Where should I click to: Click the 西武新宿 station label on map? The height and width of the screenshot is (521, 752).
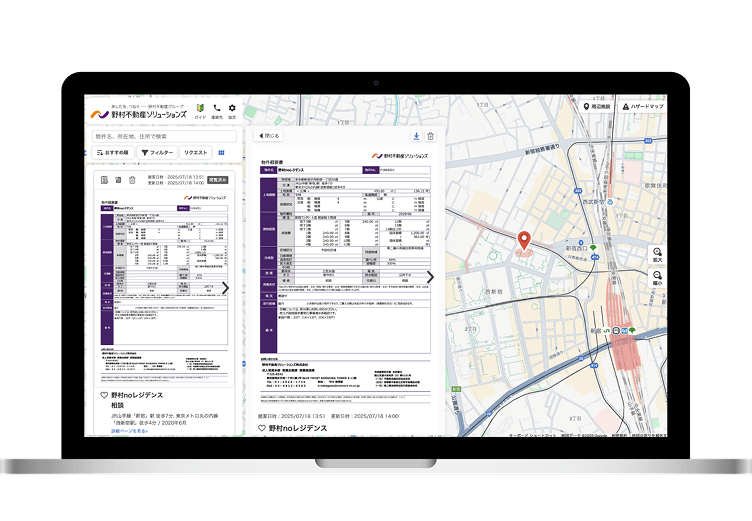[594, 202]
